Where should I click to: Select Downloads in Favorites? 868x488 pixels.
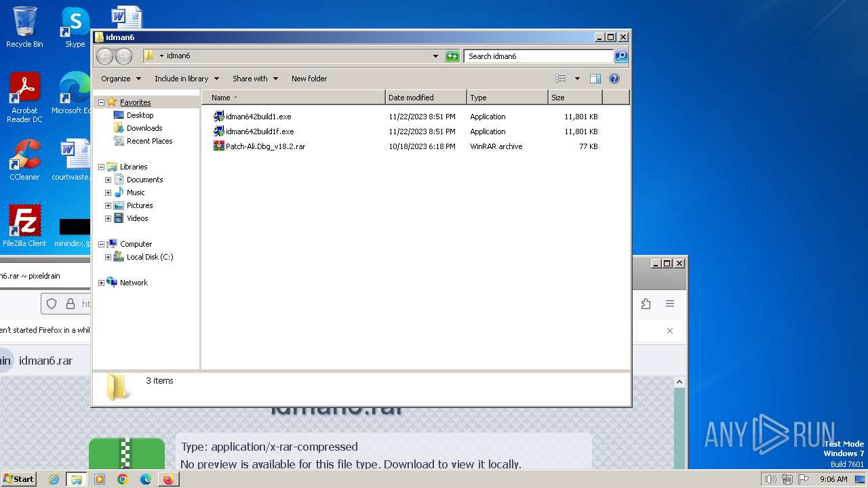pyautogui.click(x=144, y=128)
